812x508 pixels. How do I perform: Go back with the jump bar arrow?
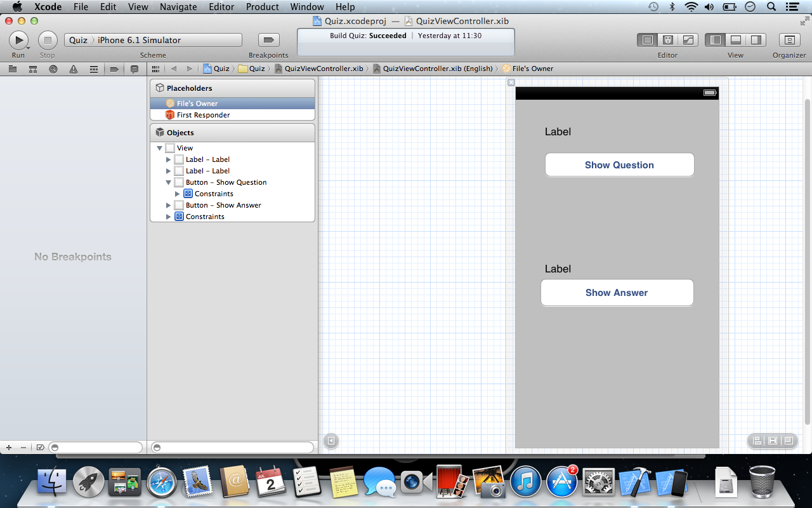coord(174,69)
